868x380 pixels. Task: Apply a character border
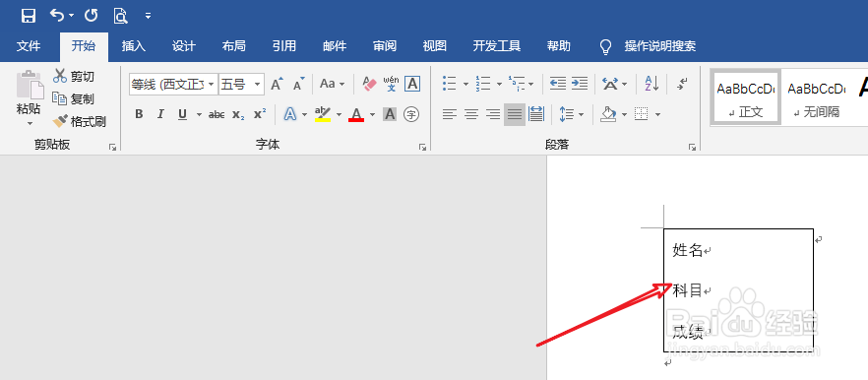pyautogui.click(x=412, y=85)
